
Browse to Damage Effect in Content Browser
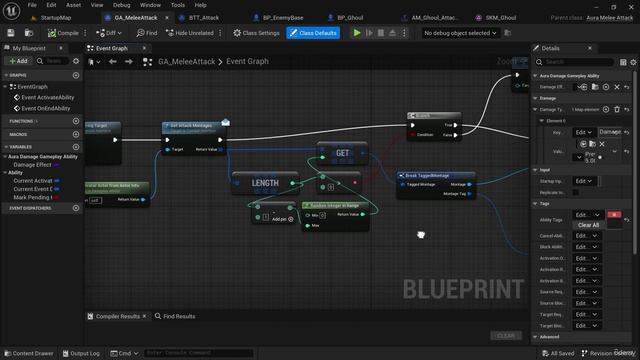click(x=595, y=87)
